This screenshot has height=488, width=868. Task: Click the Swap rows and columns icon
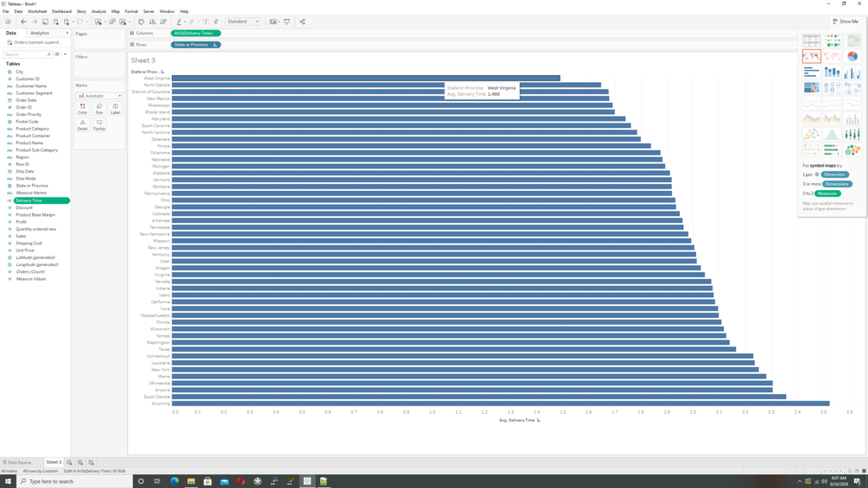click(141, 22)
